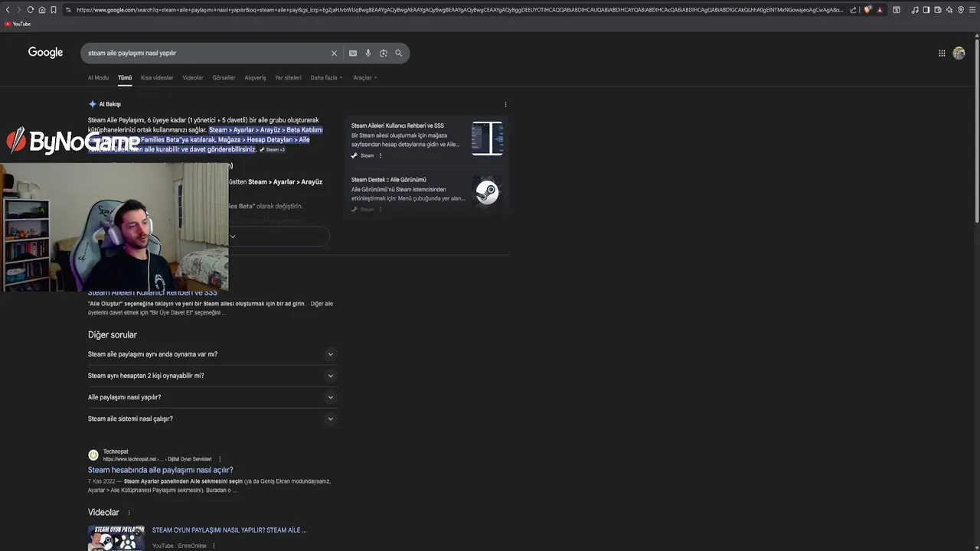
Task: Open the browser home page
Action: pos(42,10)
